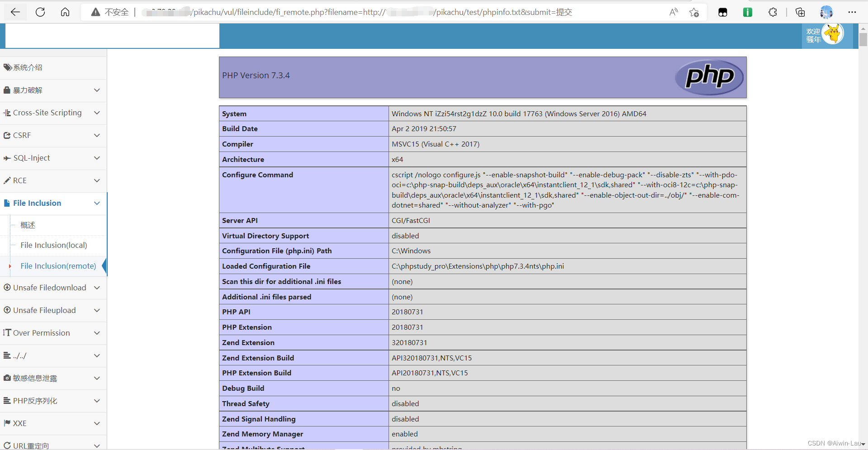This screenshot has width=868, height=450.
Task: Expand the 暴力破解 menu chevron
Action: coord(97,90)
